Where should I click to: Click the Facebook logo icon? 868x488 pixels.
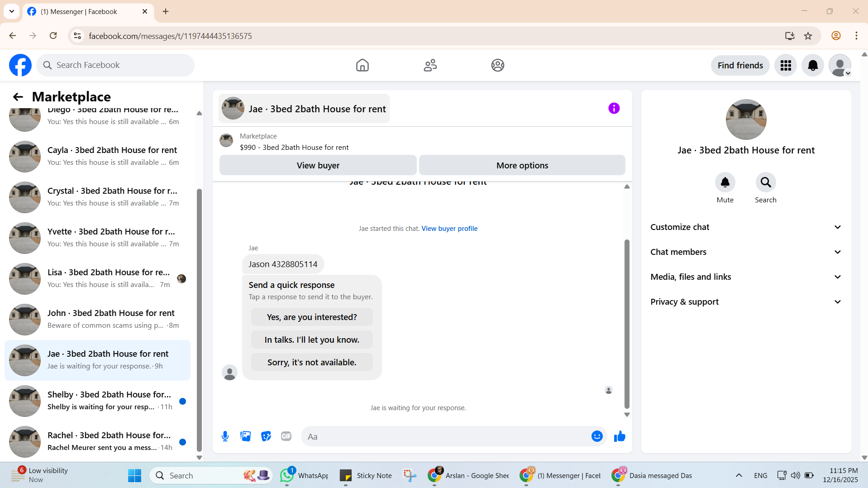pos(20,65)
